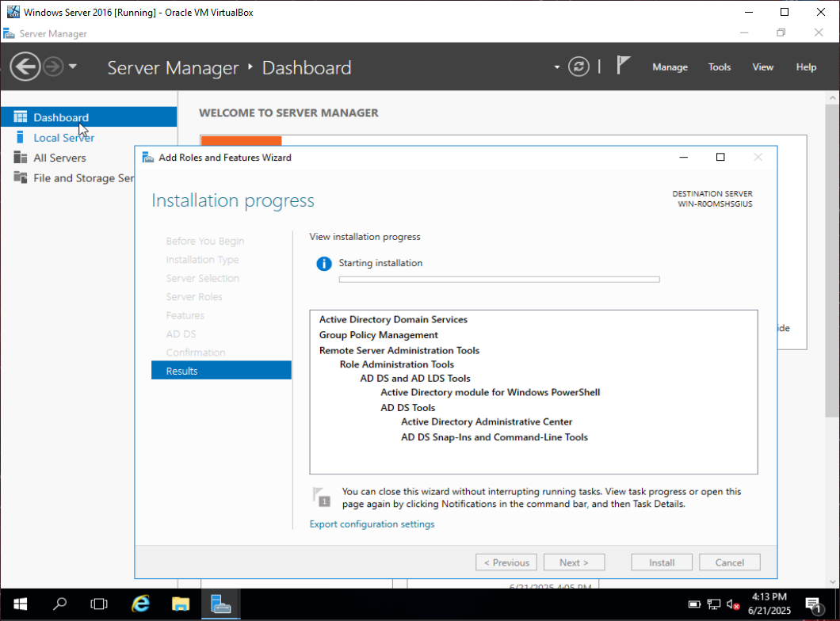Viewport: 840px width, 621px height.
Task: Select Active Directory Administrative Center entry
Action: pyautogui.click(x=487, y=422)
